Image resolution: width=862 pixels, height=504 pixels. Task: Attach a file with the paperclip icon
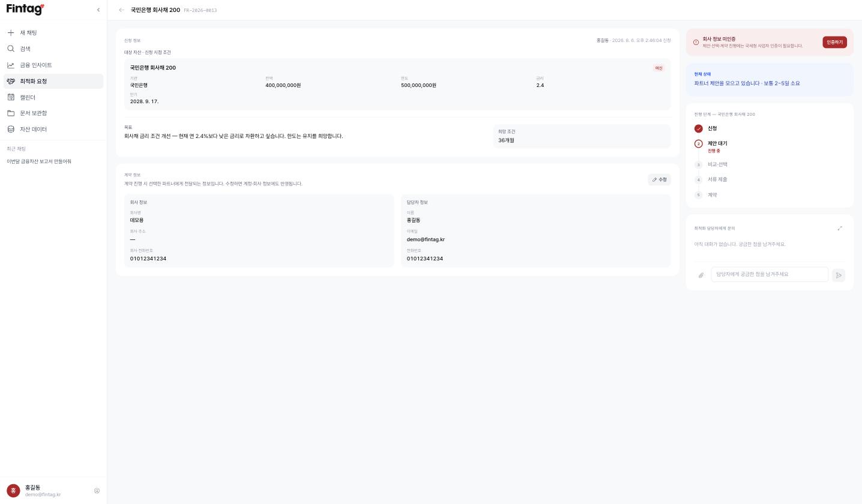(701, 275)
